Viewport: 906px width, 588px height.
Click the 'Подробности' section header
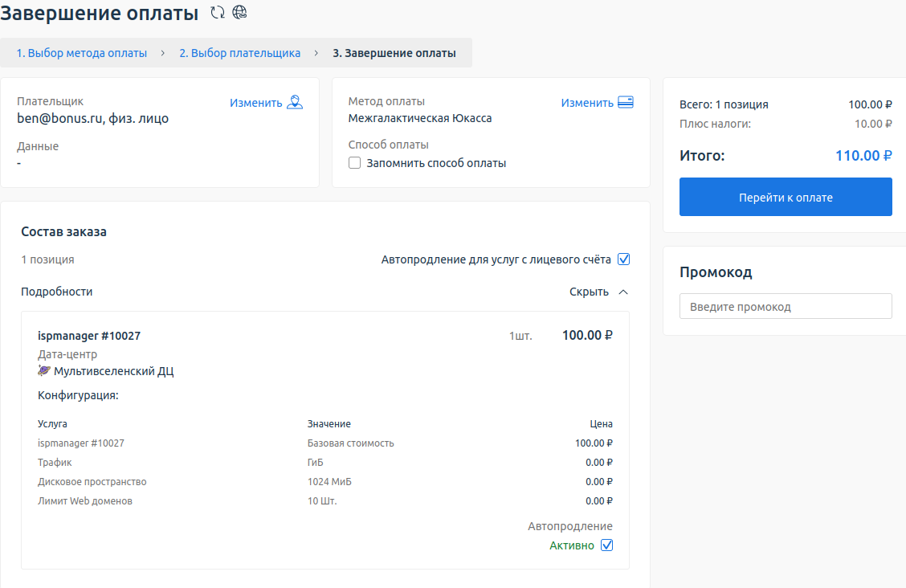(x=57, y=292)
